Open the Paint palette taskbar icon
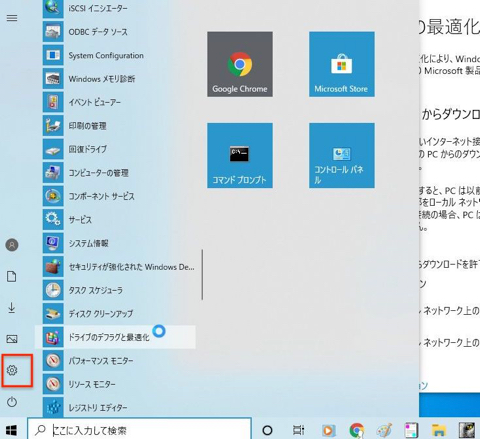Screen dimensions: 480x439 tap(384, 430)
